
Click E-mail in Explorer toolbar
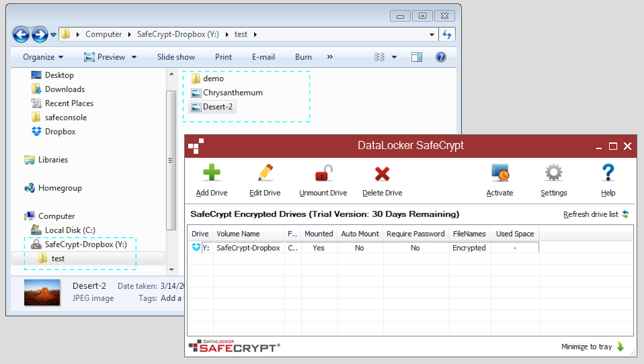coord(263,57)
